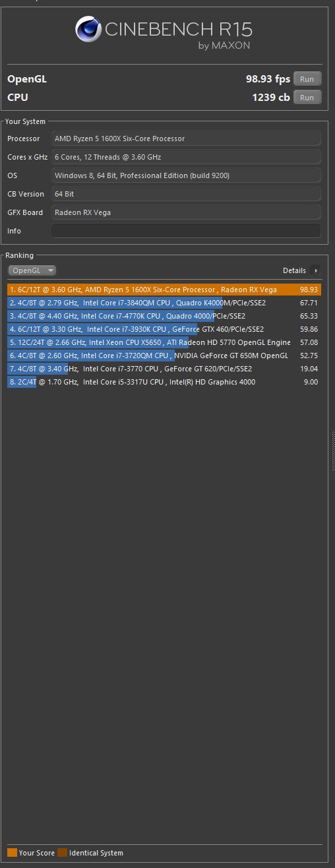The width and height of the screenshot is (335, 868).
Task: Select ranking row Core i7-4770K Quadro 4000
Action: point(164,316)
